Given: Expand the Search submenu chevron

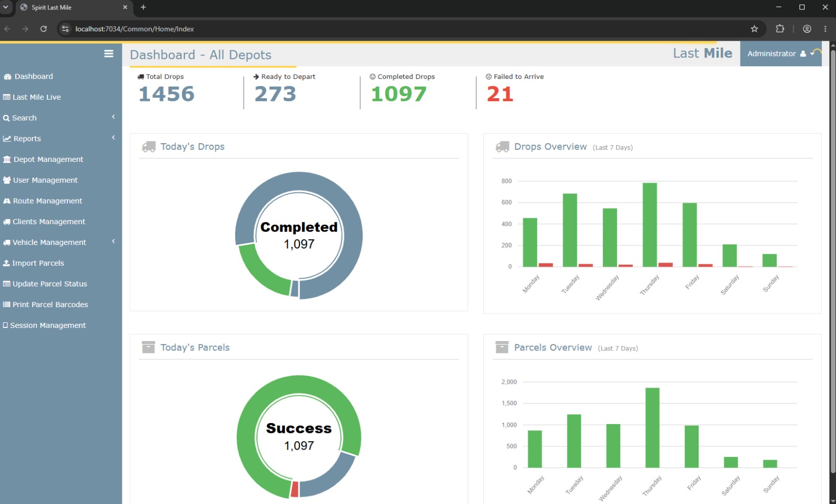Looking at the screenshot, I should tap(113, 117).
